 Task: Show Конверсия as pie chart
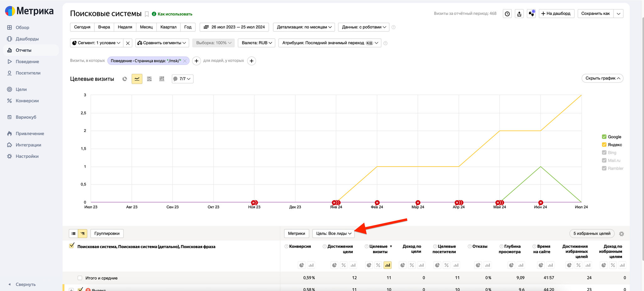pyautogui.click(x=302, y=265)
